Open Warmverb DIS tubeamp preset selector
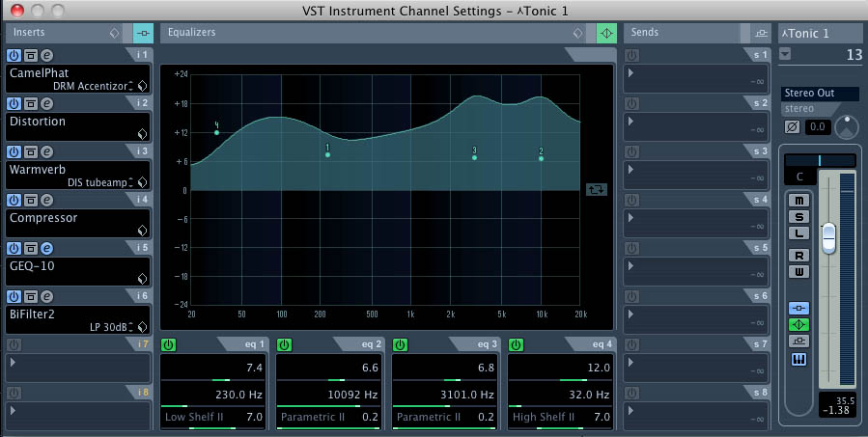 coord(99,182)
